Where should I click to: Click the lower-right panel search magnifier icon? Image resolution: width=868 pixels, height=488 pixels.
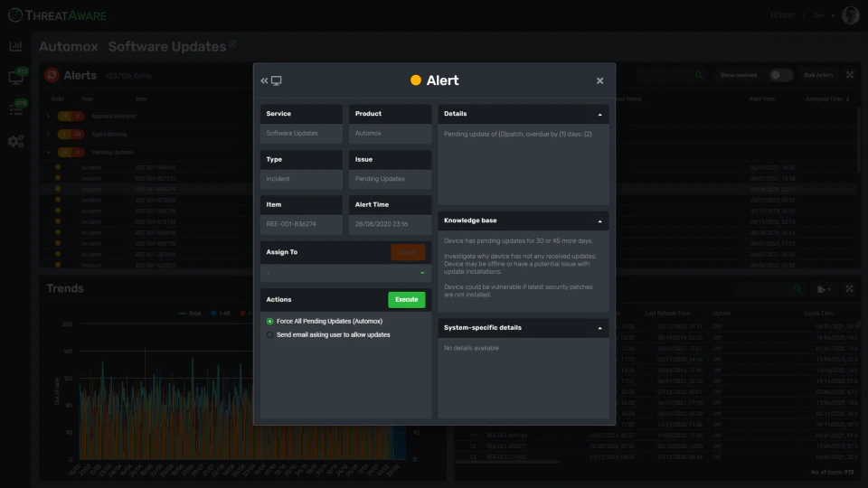(x=797, y=289)
